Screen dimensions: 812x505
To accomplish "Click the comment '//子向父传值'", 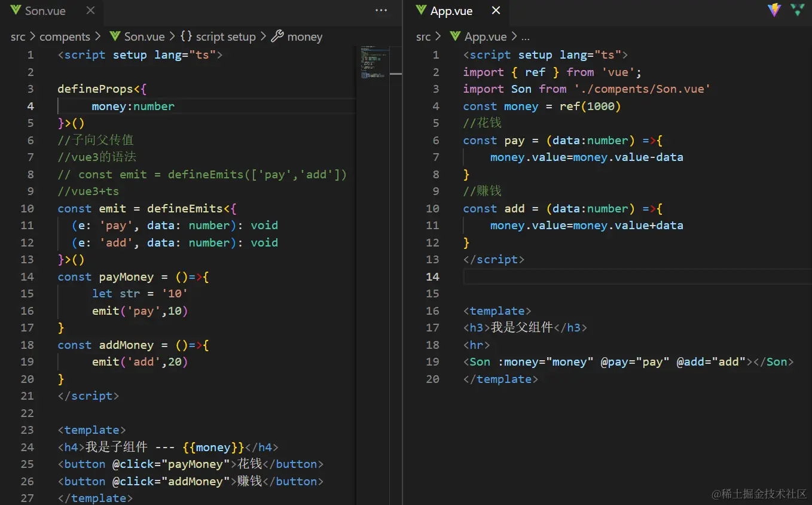I will tap(96, 140).
